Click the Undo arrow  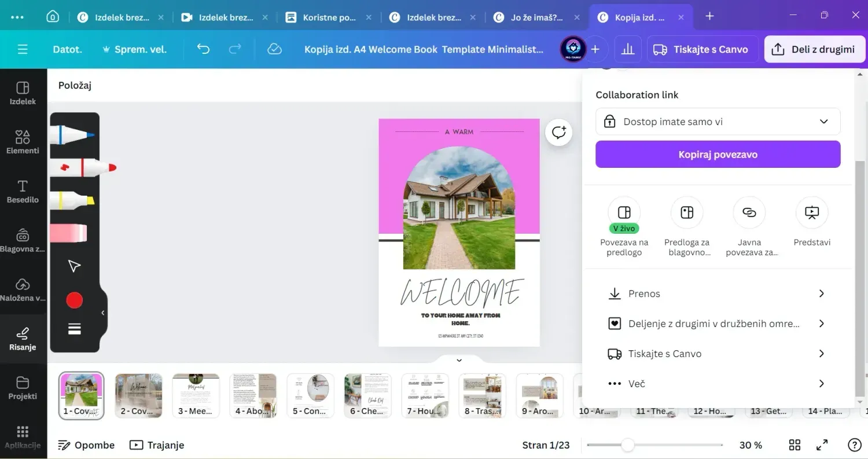pyautogui.click(x=203, y=49)
